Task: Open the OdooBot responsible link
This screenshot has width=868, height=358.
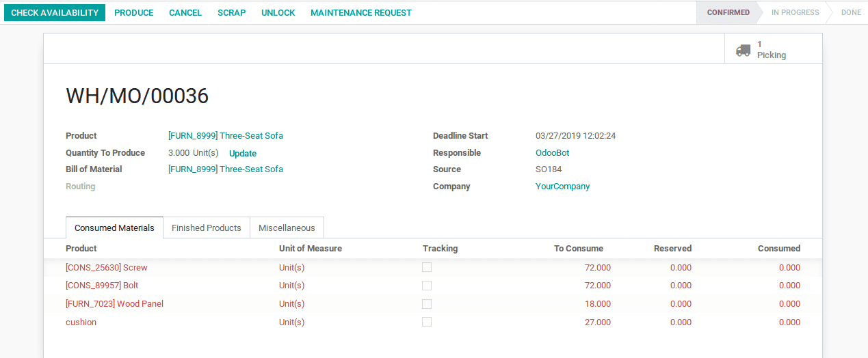Action: coord(552,153)
